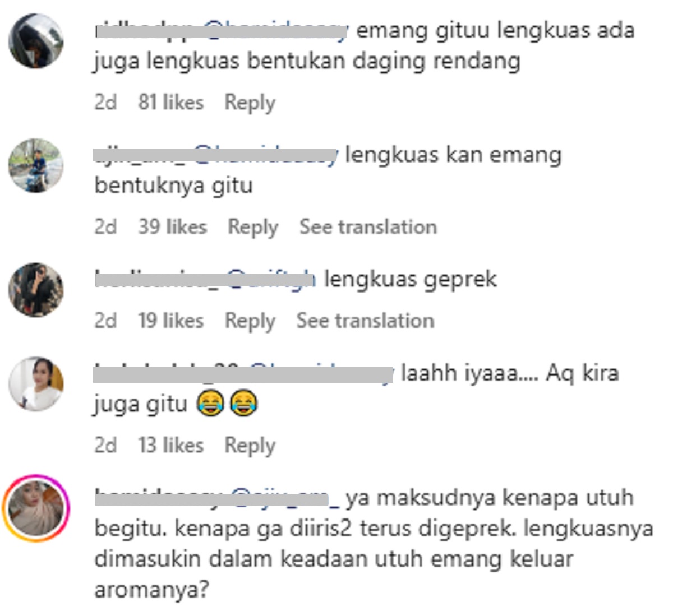673x616 pixels.
Task: View the story-ring avatar on the last comment
Action: point(36,508)
